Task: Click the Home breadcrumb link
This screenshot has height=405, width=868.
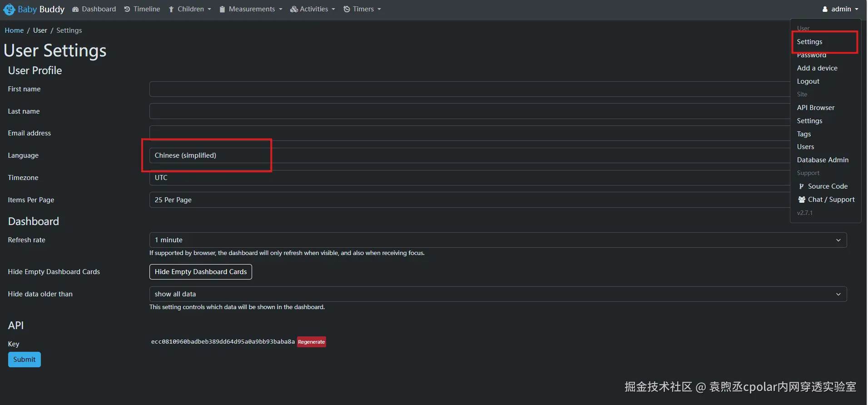Action: pos(14,30)
